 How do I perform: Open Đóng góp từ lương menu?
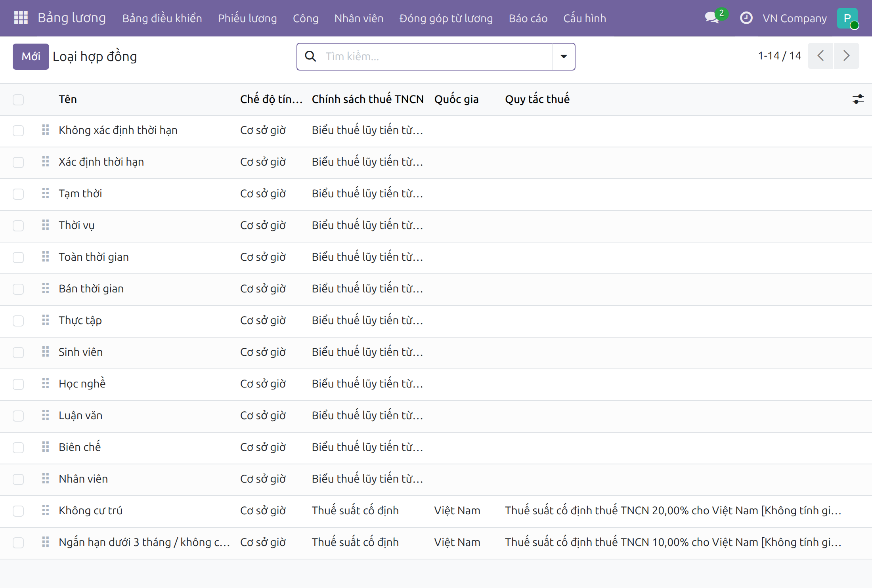coord(446,18)
